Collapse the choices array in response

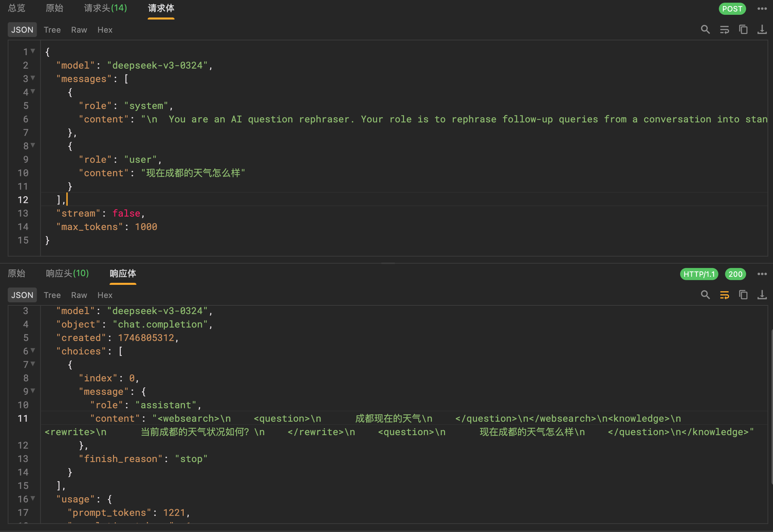pyautogui.click(x=33, y=350)
